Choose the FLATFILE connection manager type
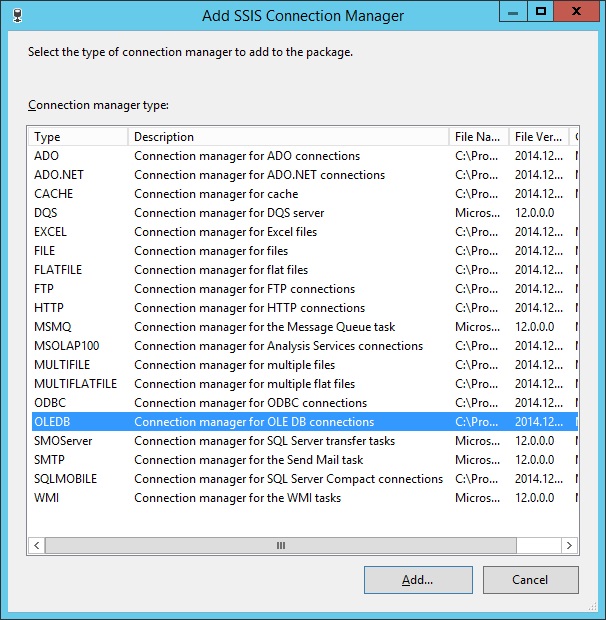The height and width of the screenshot is (620, 606). pyautogui.click(x=304, y=270)
